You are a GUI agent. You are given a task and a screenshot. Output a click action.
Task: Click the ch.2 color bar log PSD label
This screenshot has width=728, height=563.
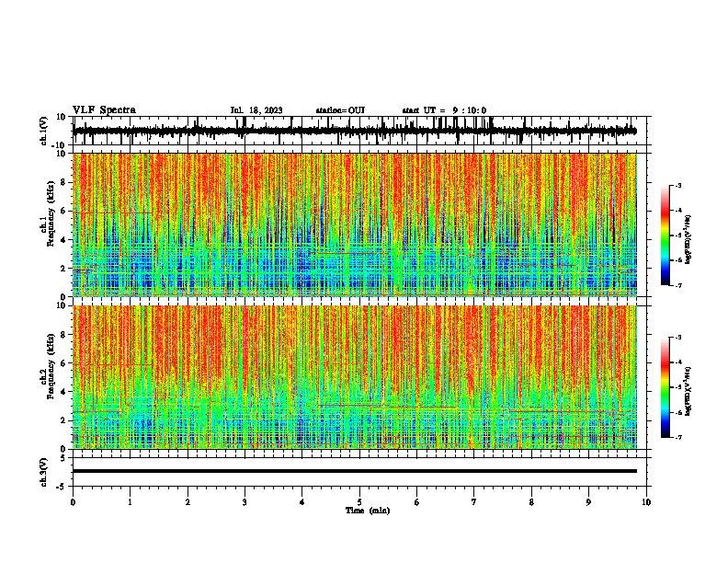[x=688, y=391]
